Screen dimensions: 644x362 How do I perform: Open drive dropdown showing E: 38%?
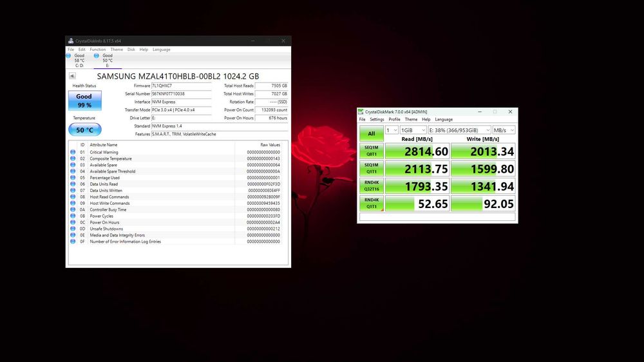[459, 130]
